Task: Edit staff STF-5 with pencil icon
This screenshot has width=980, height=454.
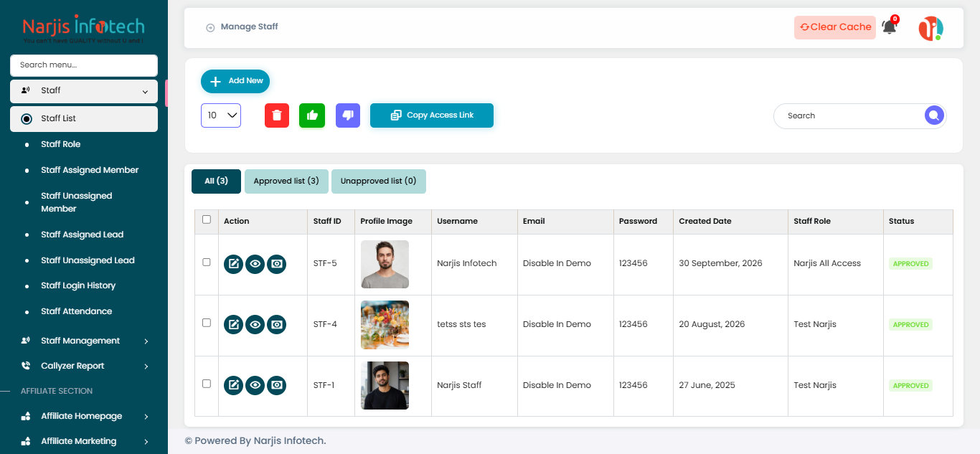Action: [x=233, y=264]
